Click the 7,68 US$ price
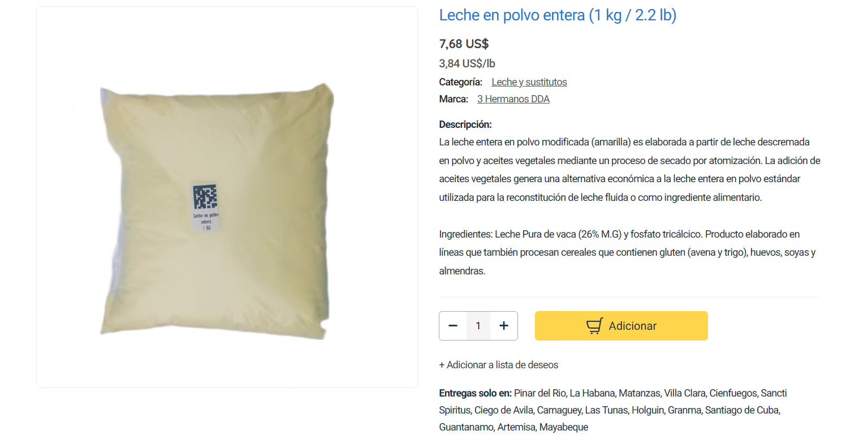 pyautogui.click(x=464, y=44)
